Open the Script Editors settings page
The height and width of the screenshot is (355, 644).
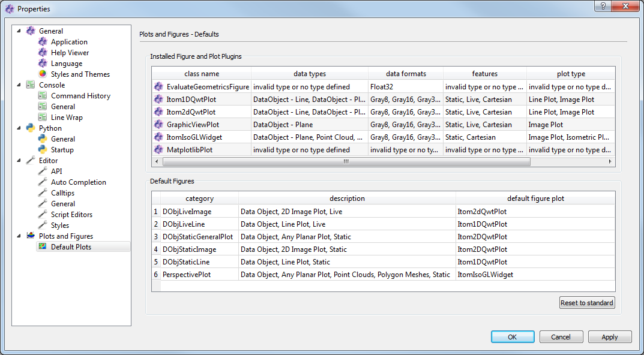click(x=71, y=215)
